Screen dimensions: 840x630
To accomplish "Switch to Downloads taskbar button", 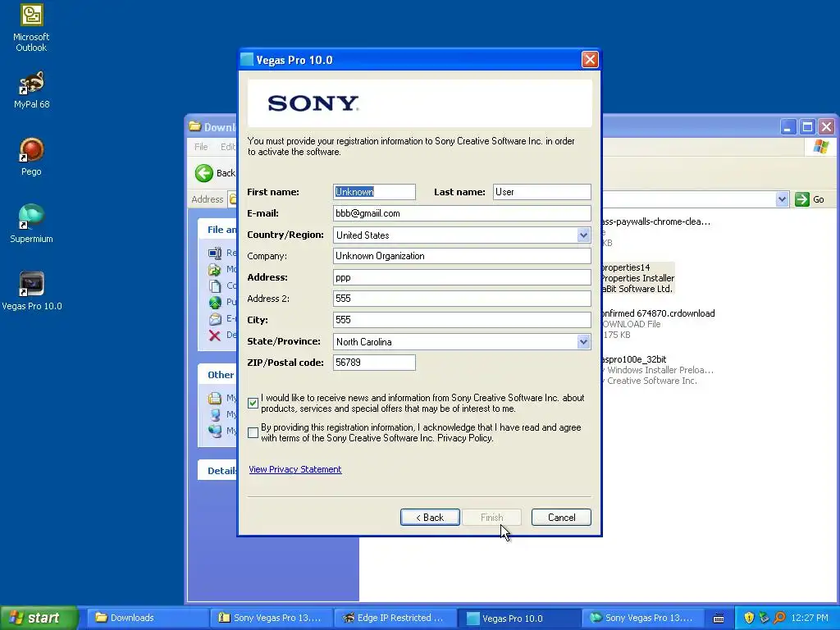I will 148,618.
